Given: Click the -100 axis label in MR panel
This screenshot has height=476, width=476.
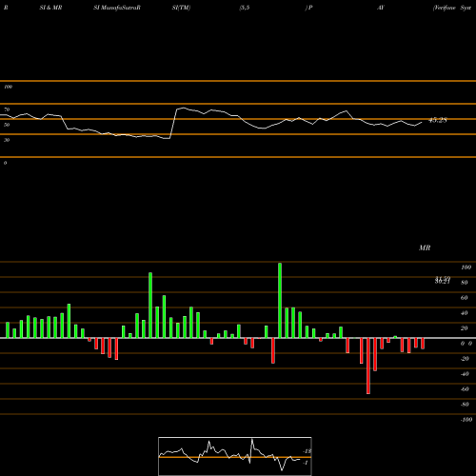Looking at the screenshot, I should click(466, 420).
